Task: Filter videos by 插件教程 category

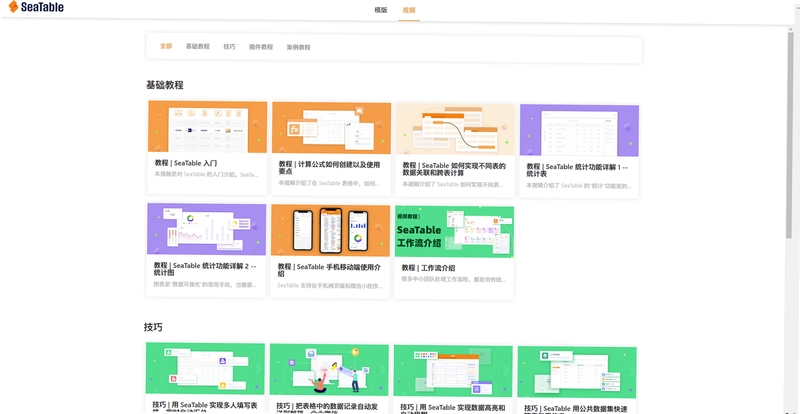Action: coord(261,47)
